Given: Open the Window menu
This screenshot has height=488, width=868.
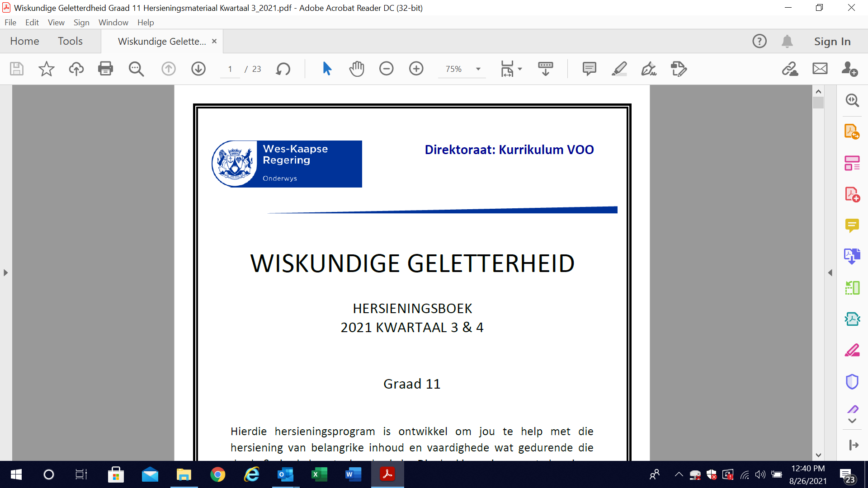Looking at the screenshot, I should pyautogui.click(x=113, y=23).
